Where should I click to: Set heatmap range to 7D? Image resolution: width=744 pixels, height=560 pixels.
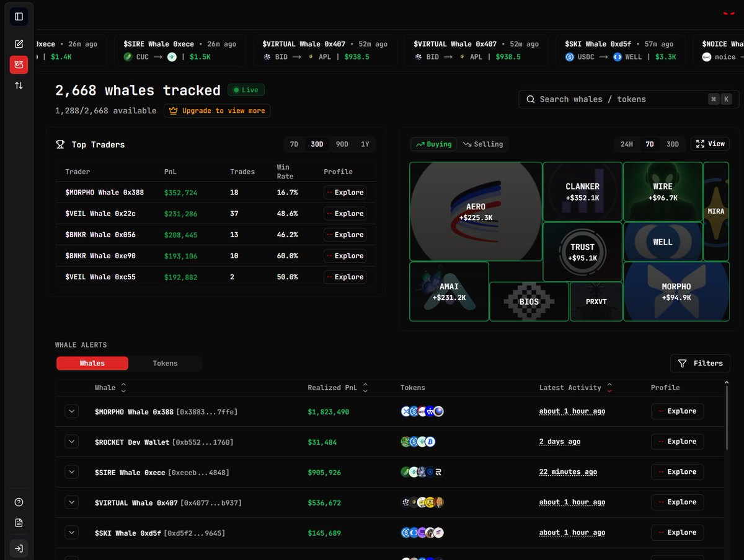(650, 144)
